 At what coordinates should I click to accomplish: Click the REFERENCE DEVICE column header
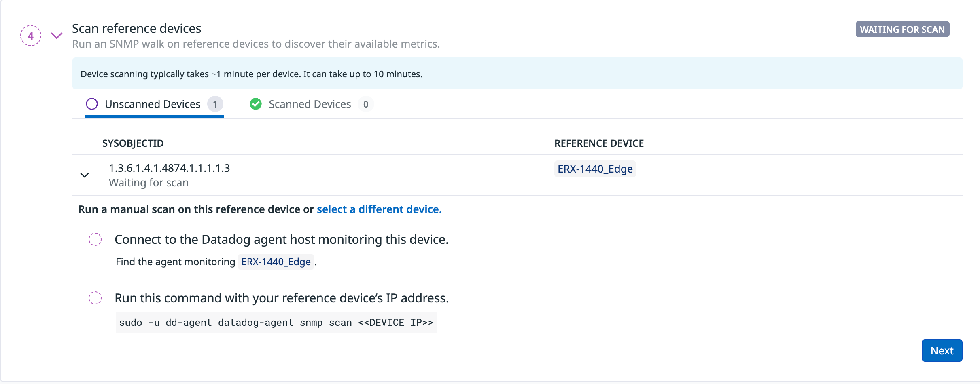click(x=599, y=143)
